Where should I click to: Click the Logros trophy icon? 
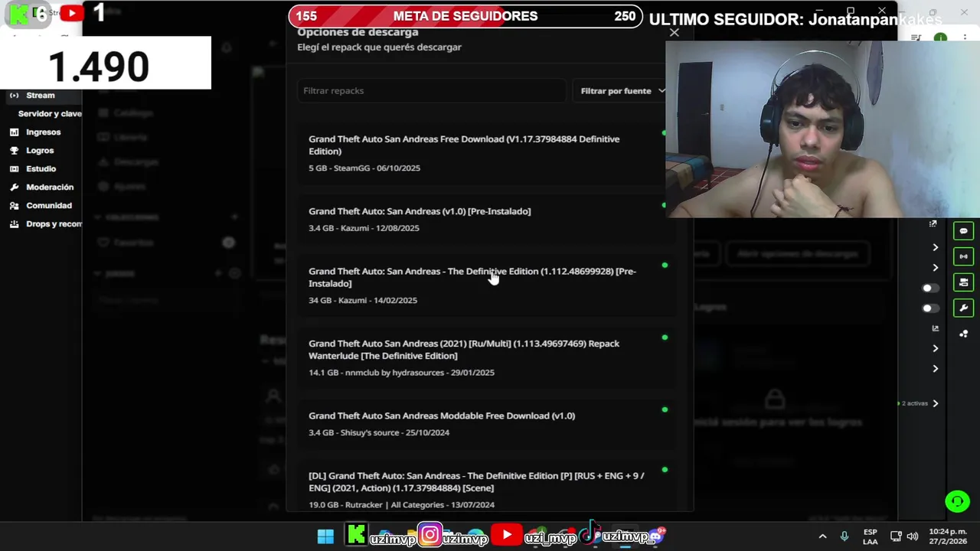pos(14,151)
